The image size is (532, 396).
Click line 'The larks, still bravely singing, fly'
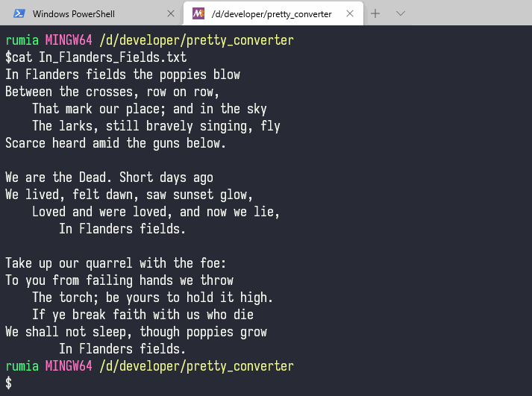[157, 126]
